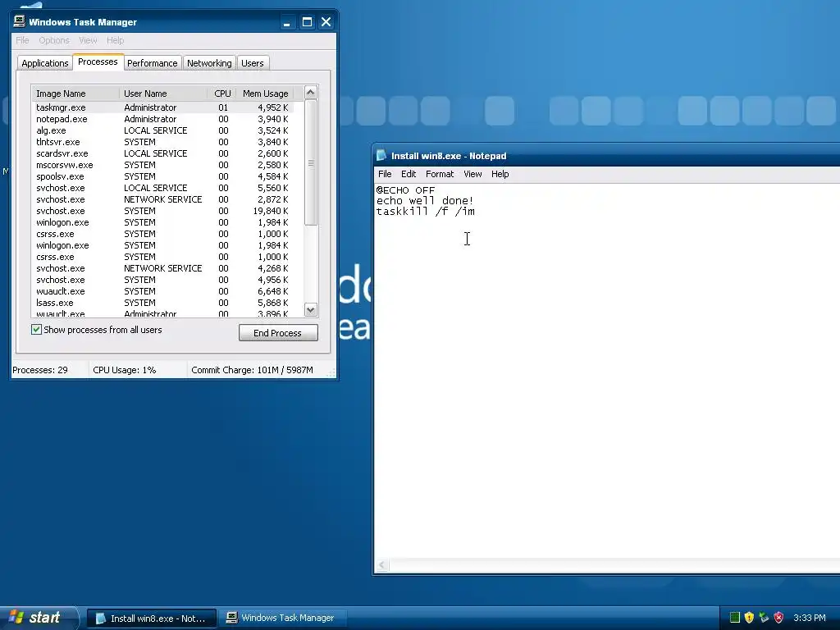Open Notepad Format menu
This screenshot has width=840, height=630.
point(440,174)
